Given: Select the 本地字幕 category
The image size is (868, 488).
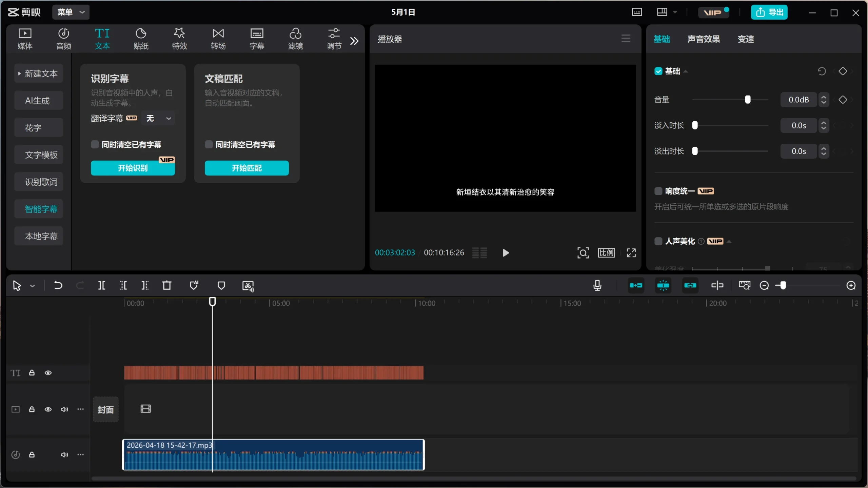Looking at the screenshot, I should (x=39, y=236).
